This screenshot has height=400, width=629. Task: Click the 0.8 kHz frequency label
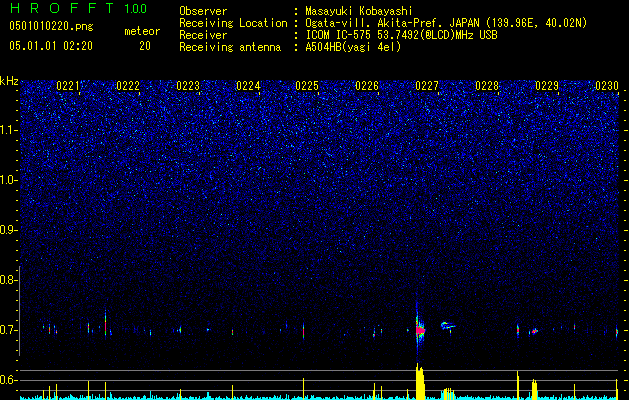(9, 280)
